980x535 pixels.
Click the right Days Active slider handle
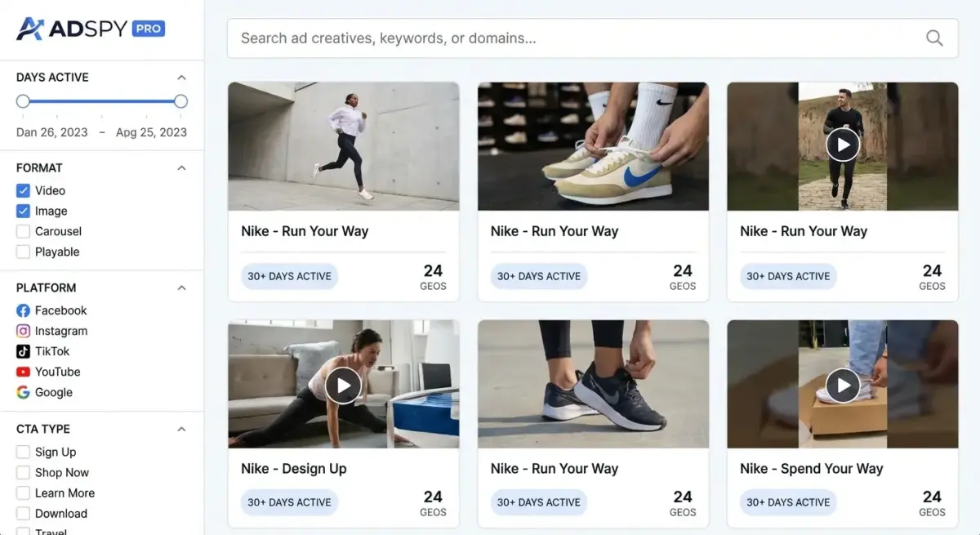(180, 101)
